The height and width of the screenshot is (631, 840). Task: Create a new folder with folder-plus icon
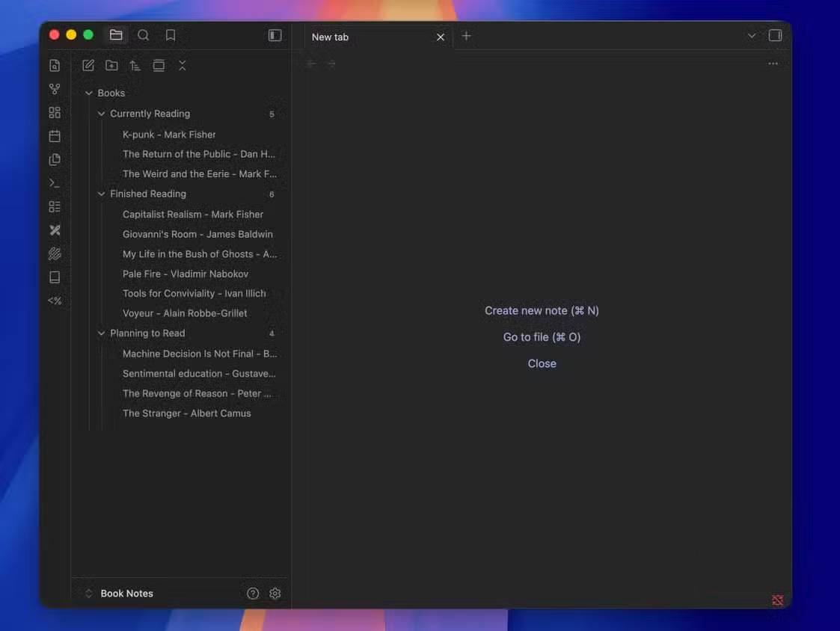pyautogui.click(x=111, y=66)
